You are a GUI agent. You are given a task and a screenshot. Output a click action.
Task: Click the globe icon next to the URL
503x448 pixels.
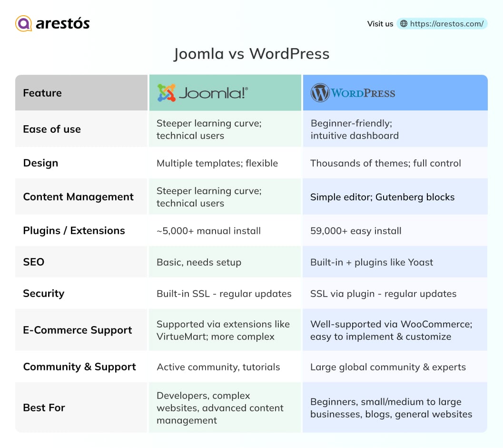[404, 23]
